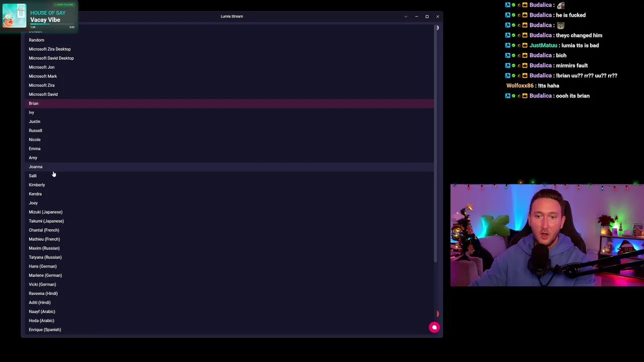Pick the Microsoft Zira voice

(x=229, y=85)
